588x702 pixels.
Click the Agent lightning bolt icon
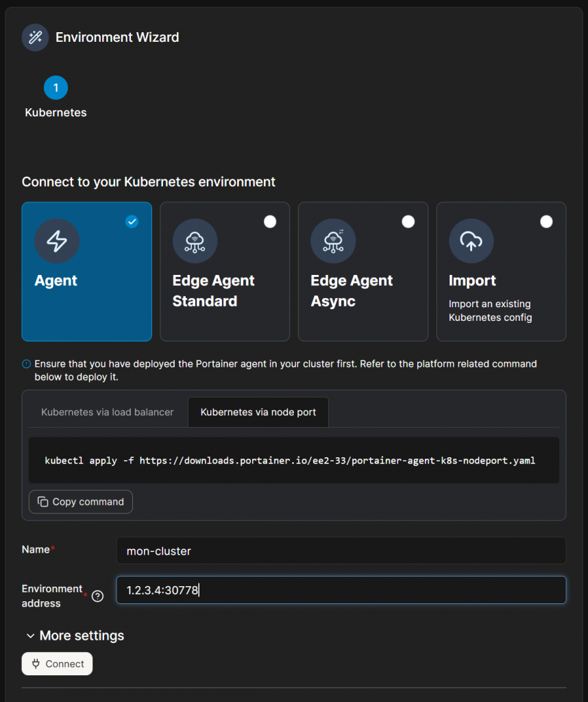(57, 241)
